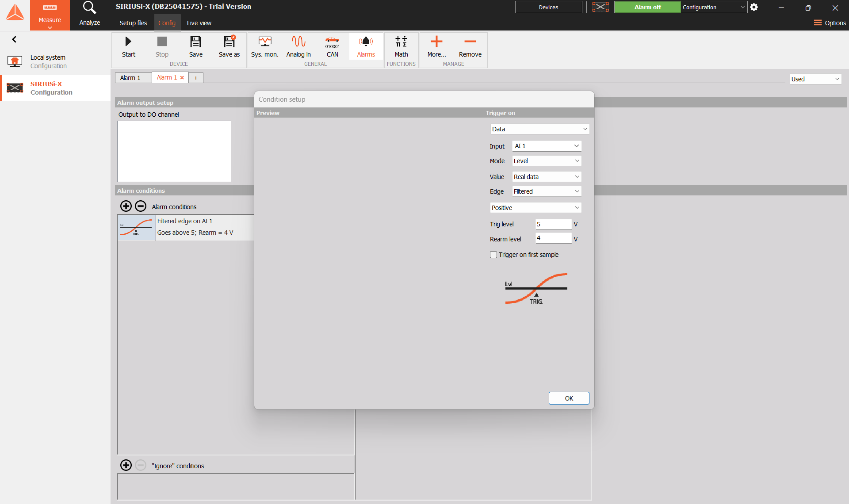849x504 pixels.
Task: Click the device connection icon beside Devices
Action: [600, 7]
